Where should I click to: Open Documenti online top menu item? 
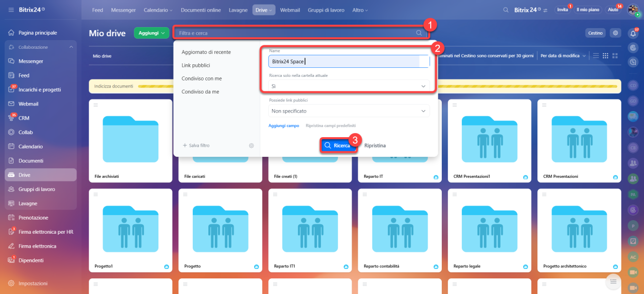200,10
